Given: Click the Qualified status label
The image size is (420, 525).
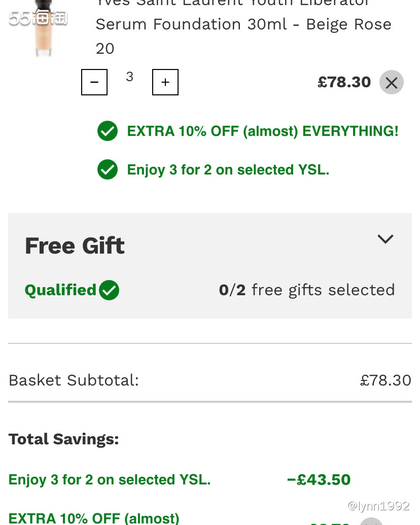Looking at the screenshot, I should tap(60, 290).
